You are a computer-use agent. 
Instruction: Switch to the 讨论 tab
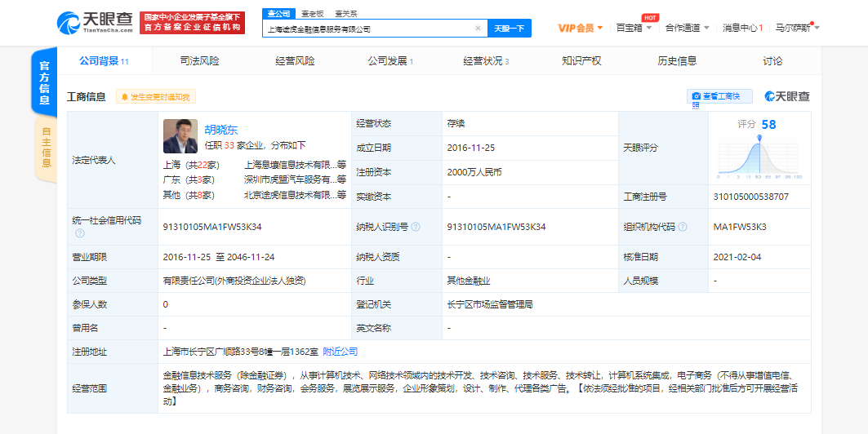[x=772, y=61]
